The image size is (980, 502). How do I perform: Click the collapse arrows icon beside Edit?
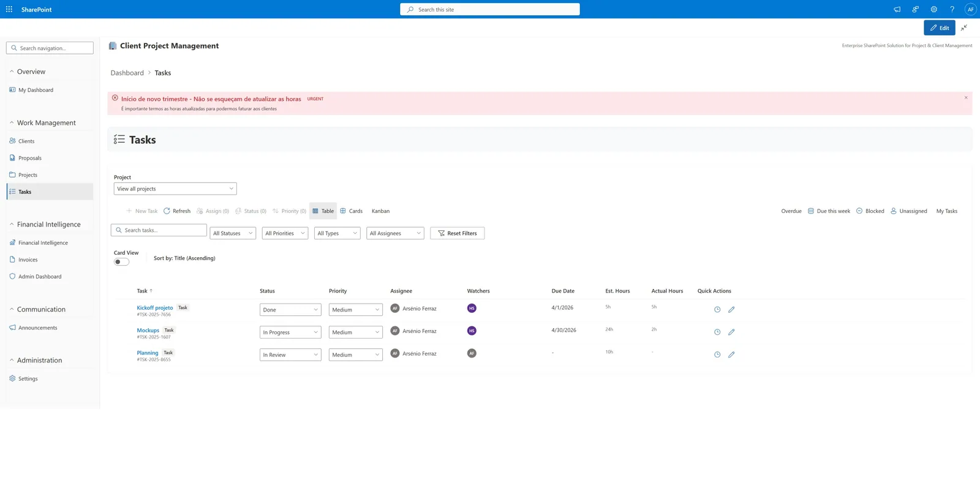pyautogui.click(x=964, y=28)
